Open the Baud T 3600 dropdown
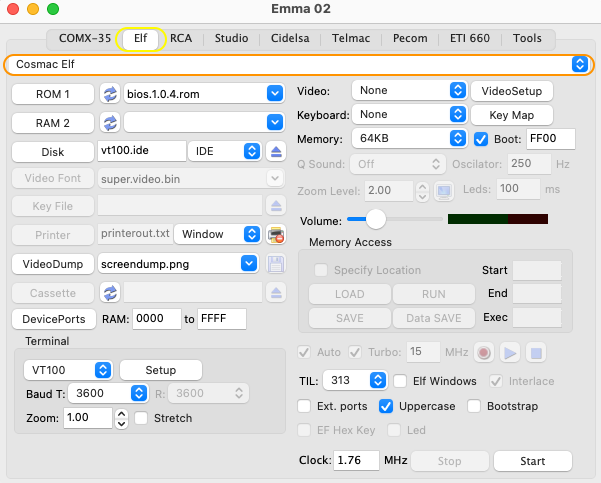Viewport: 601px width, 483px height. 108,393
